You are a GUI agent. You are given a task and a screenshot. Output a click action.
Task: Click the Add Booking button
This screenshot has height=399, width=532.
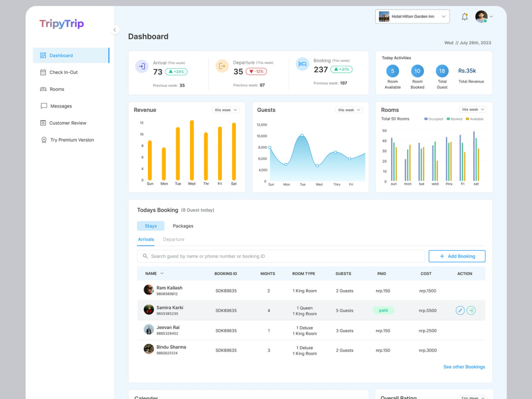456,256
